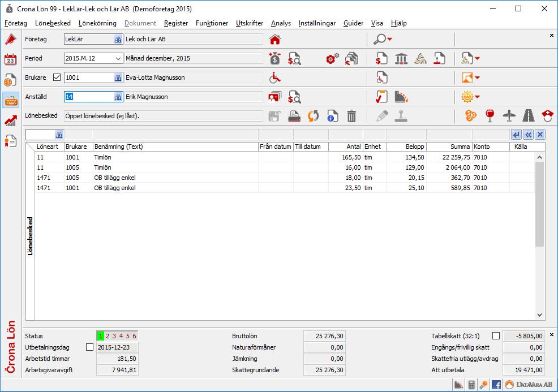Open the Inställningar menu
Viewport: 558px width, 392px height.
pyautogui.click(x=317, y=23)
